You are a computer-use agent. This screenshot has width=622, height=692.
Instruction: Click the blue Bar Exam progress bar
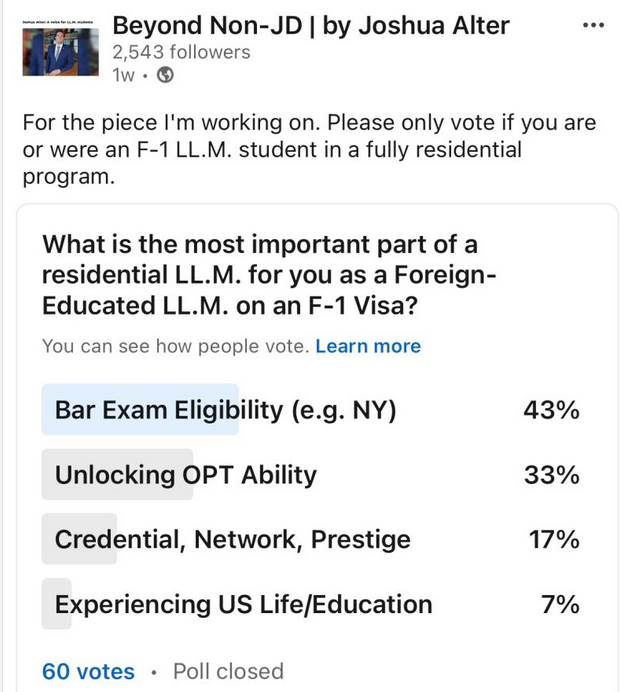(x=140, y=410)
